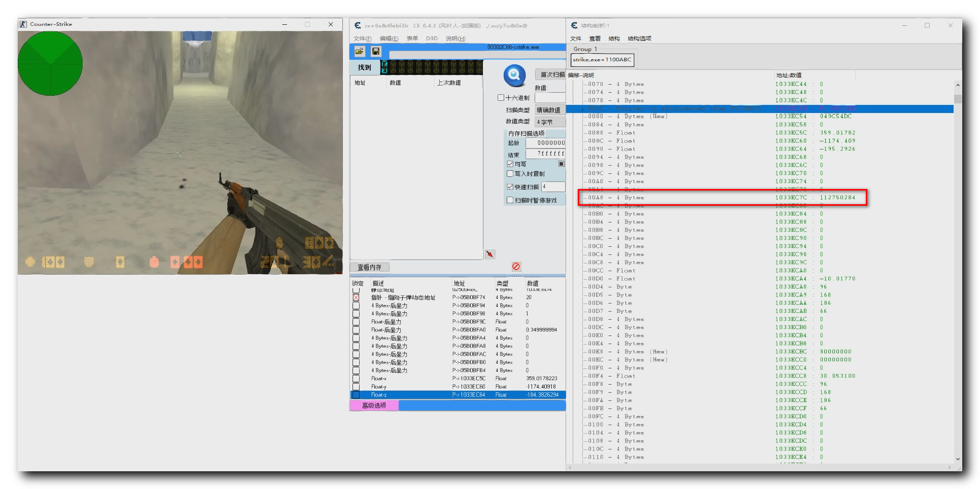
Task: Click the structure list scroll-down arrow
Action: (x=958, y=459)
